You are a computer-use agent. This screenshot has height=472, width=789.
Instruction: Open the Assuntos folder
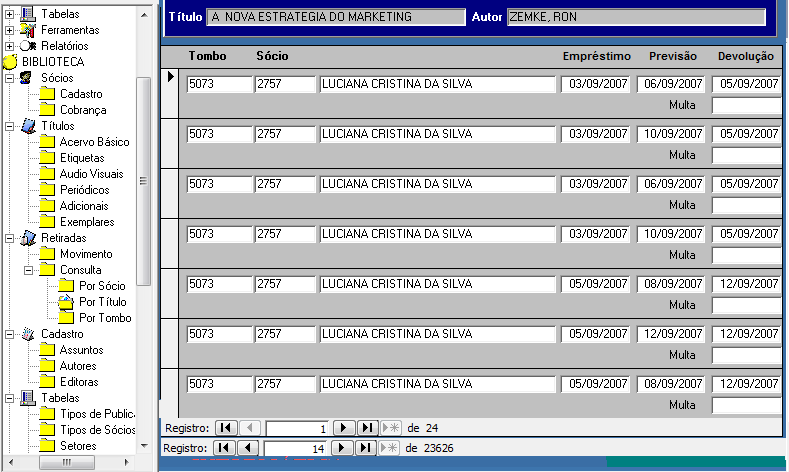[x=71, y=350]
